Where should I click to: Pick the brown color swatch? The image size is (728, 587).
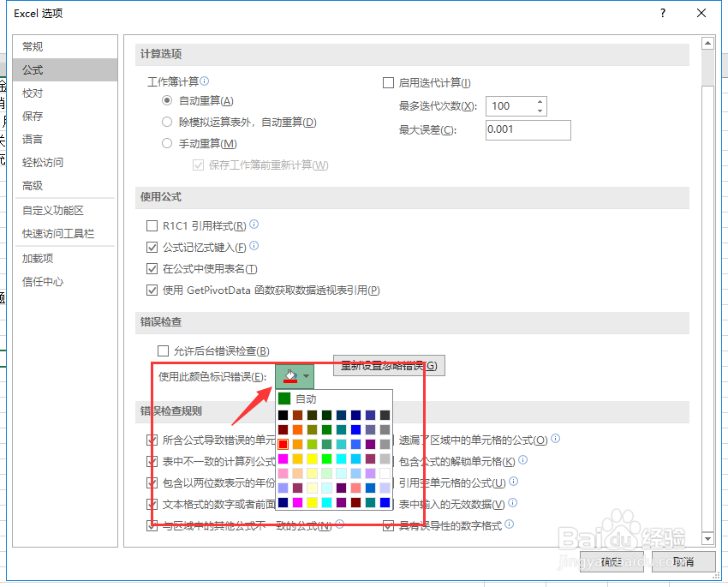pyautogui.click(x=297, y=415)
